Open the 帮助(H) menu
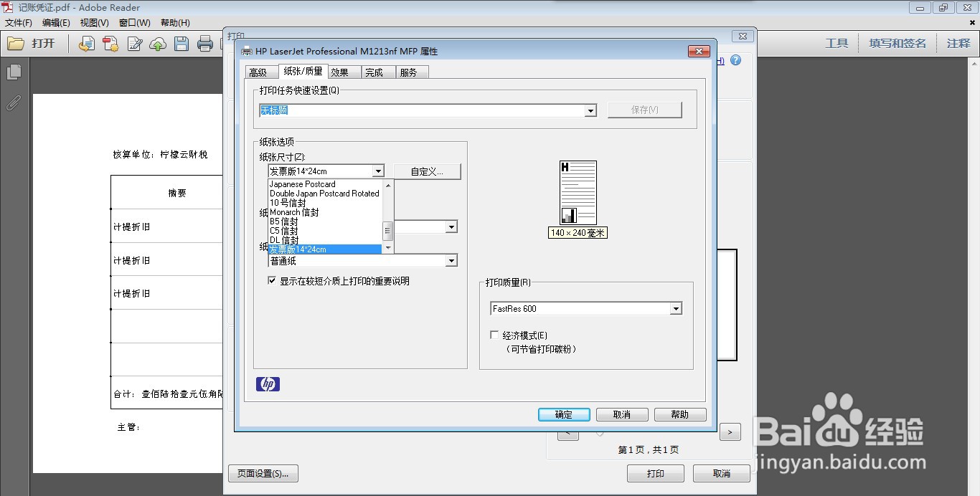The height and width of the screenshot is (496, 980). click(175, 23)
